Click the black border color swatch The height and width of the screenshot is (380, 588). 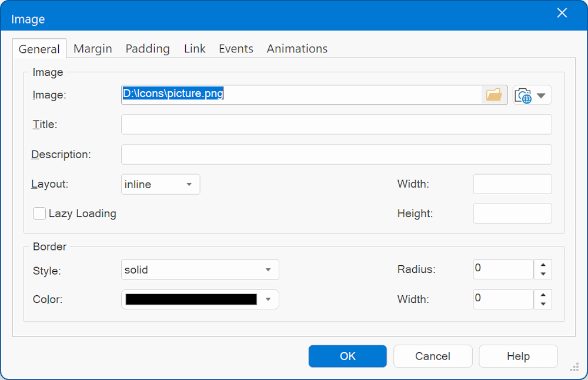click(191, 299)
